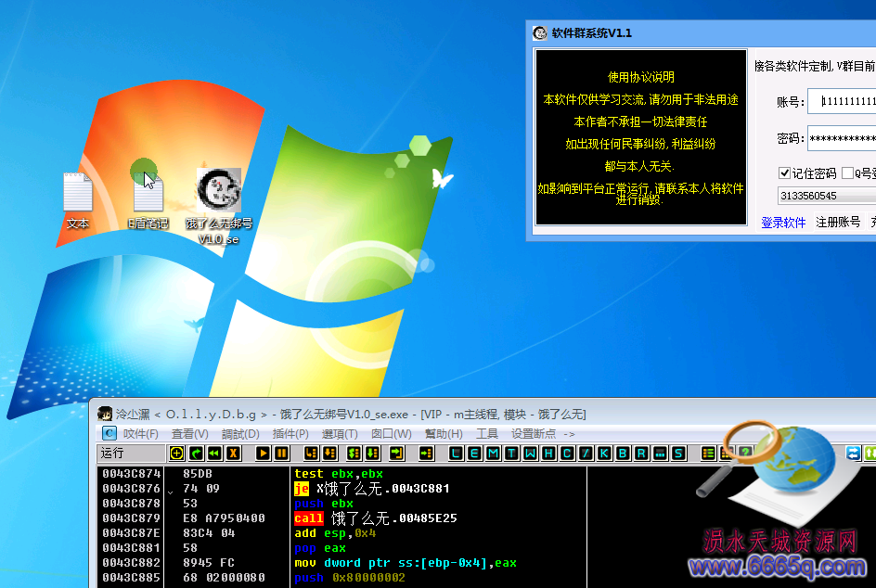Open the References window with R button
Screen dimensions: 876x588
point(641,453)
